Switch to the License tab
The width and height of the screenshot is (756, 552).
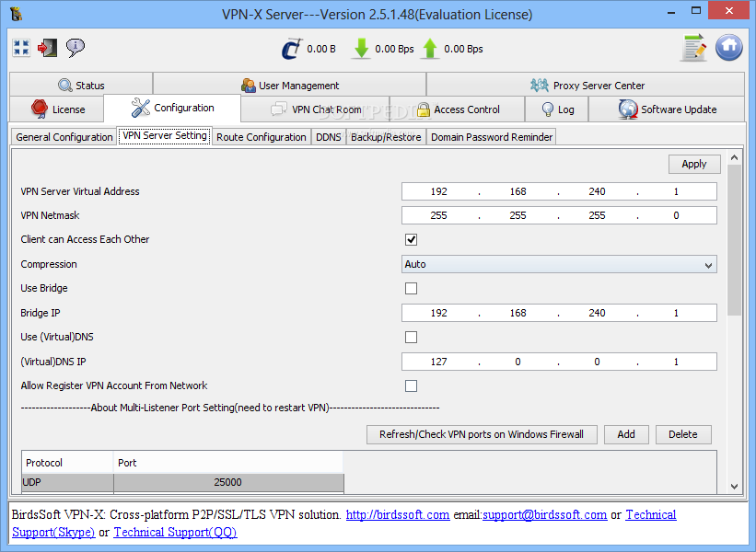pos(56,109)
